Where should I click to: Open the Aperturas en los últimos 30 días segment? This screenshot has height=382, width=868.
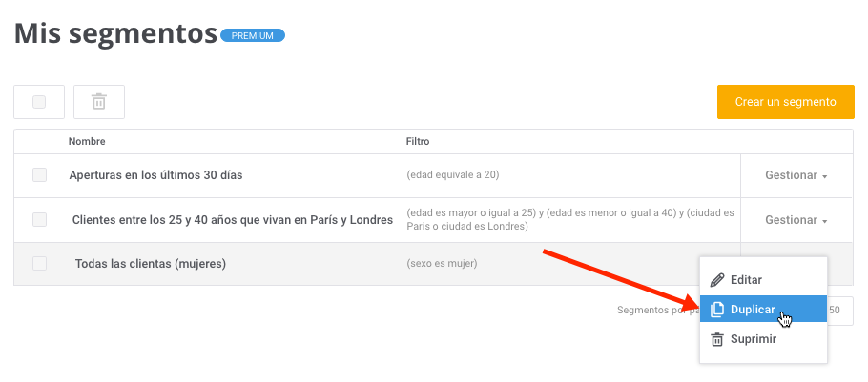click(155, 175)
